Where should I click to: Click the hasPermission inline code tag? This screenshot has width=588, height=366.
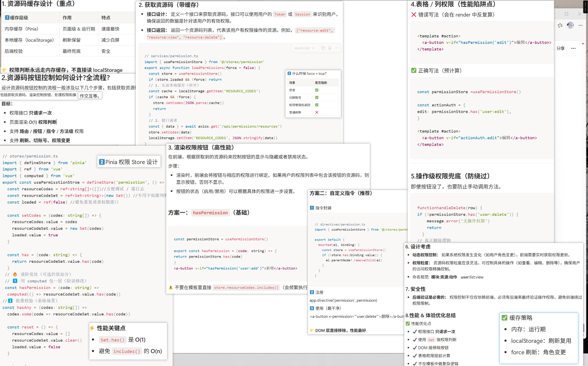210,213
